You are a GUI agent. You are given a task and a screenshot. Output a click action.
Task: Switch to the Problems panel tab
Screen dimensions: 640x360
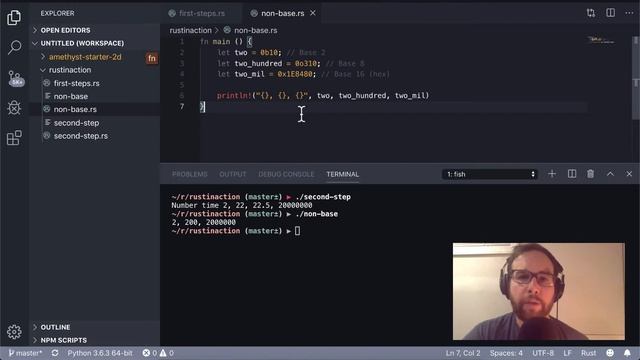(190, 174)
